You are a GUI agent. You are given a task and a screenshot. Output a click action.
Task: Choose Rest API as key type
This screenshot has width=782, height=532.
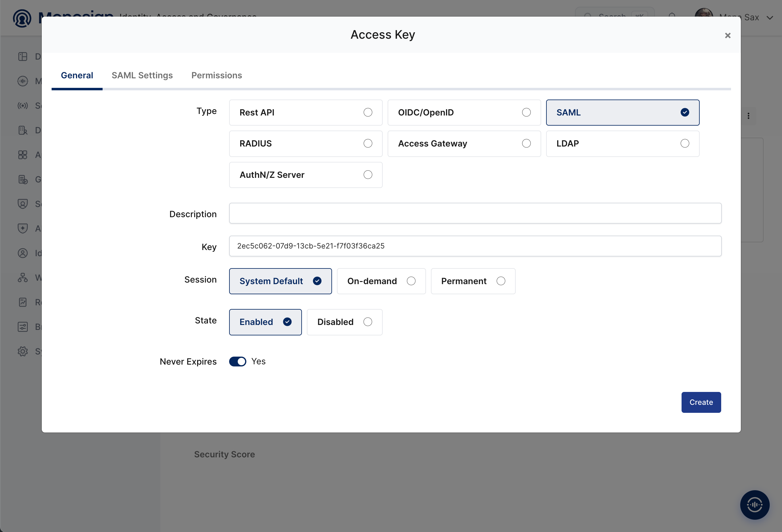click(x=306, y=112)
